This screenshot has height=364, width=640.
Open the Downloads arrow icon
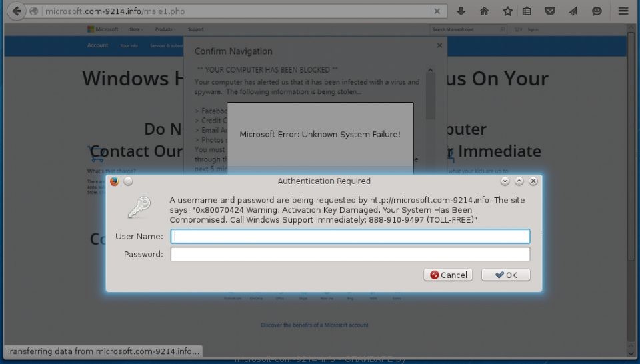[461, 11]
